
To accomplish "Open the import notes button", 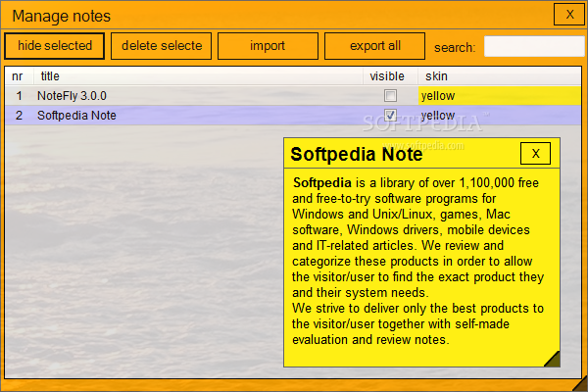I will click(268, 46).
